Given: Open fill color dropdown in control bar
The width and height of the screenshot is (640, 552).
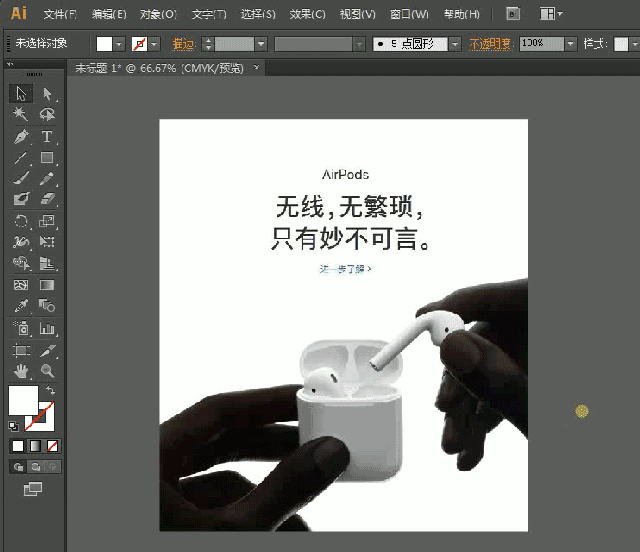Looking at the screenshot, I should coord(119,44).
